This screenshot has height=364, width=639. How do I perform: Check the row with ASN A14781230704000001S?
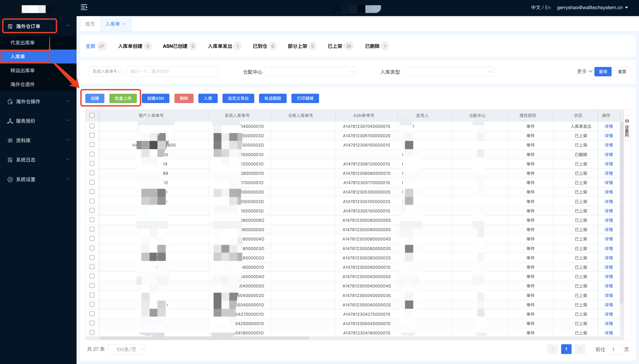(x=92, y=126)
